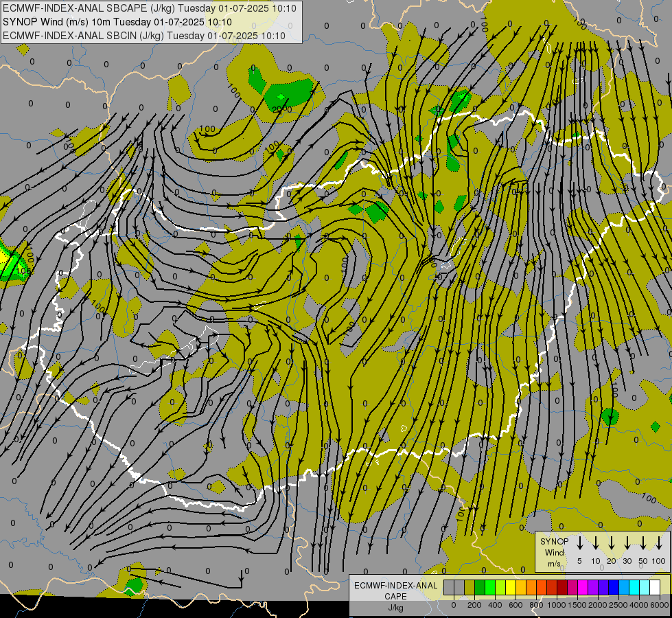Click the 20 m/s wind arrow in legend
The image size is (672, 618).
[611, 542]
